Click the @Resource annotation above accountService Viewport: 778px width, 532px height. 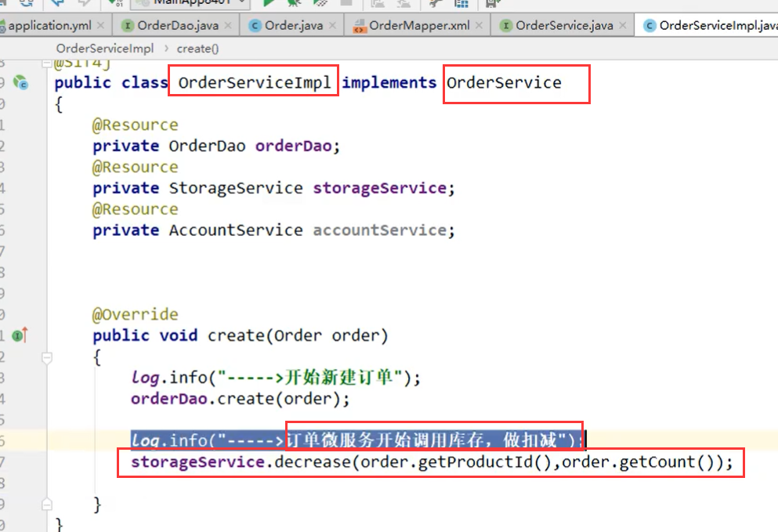click(135, 209)
